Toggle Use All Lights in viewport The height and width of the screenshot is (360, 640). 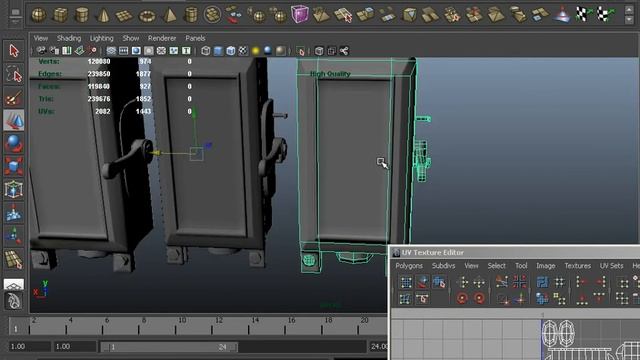pyautogui.click(x=256, y=51)
